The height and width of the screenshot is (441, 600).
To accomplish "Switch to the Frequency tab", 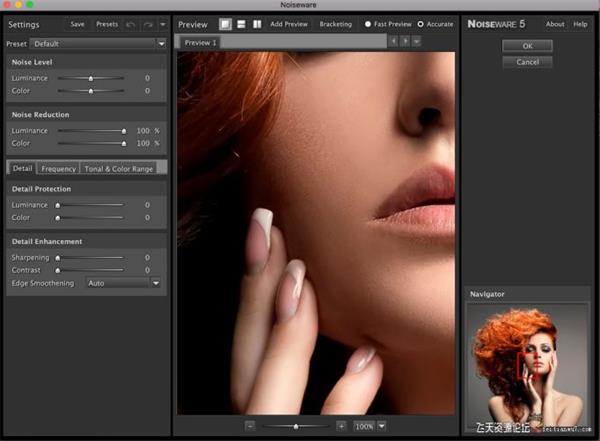I will coord(58,169).
